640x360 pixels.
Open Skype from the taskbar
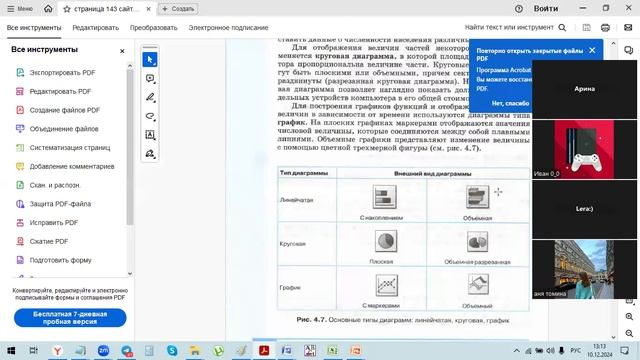172,351
